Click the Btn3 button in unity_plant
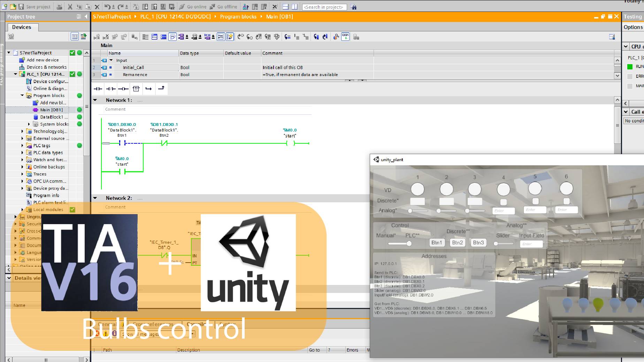 tap(478, 242)
